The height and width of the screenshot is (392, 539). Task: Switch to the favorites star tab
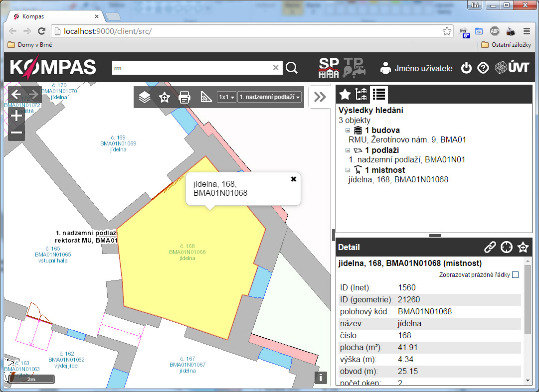tap(345, 94)
